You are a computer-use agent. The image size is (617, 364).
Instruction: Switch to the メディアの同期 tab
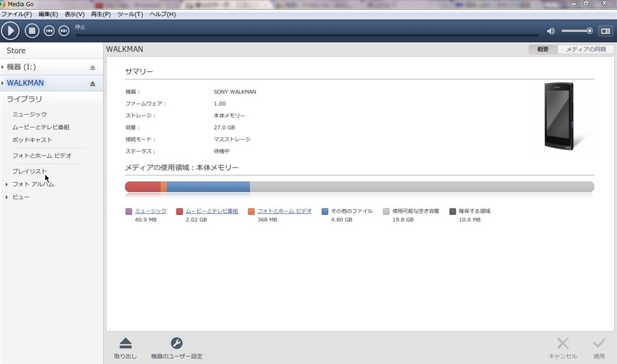[586, 49]
